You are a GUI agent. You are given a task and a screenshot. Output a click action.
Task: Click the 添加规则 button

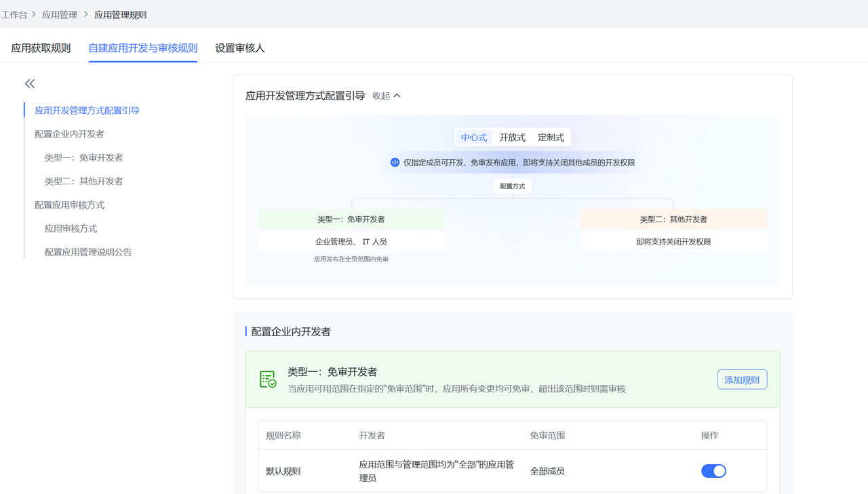click(x=742, y=379)
